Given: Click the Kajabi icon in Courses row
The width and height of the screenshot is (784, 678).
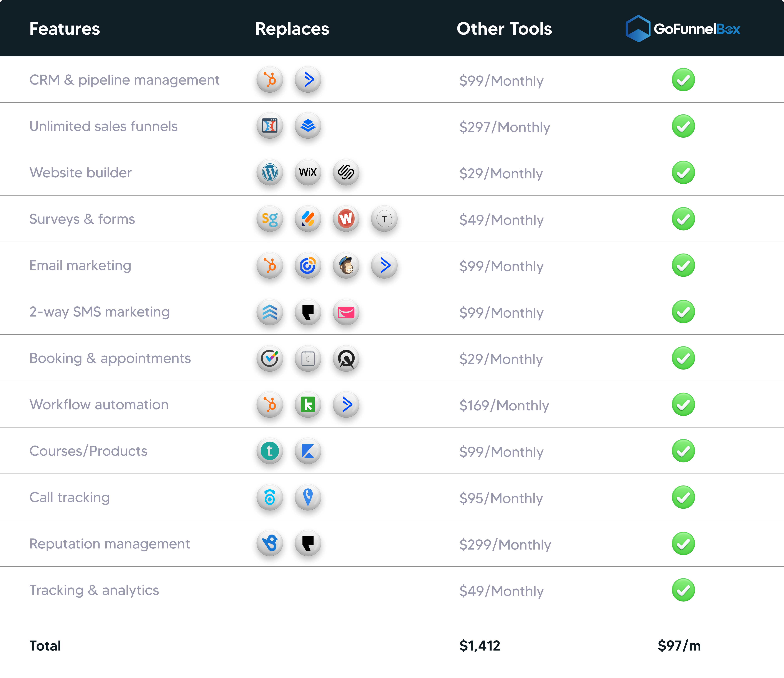Looking at the screenshot, I should (308, 451).
